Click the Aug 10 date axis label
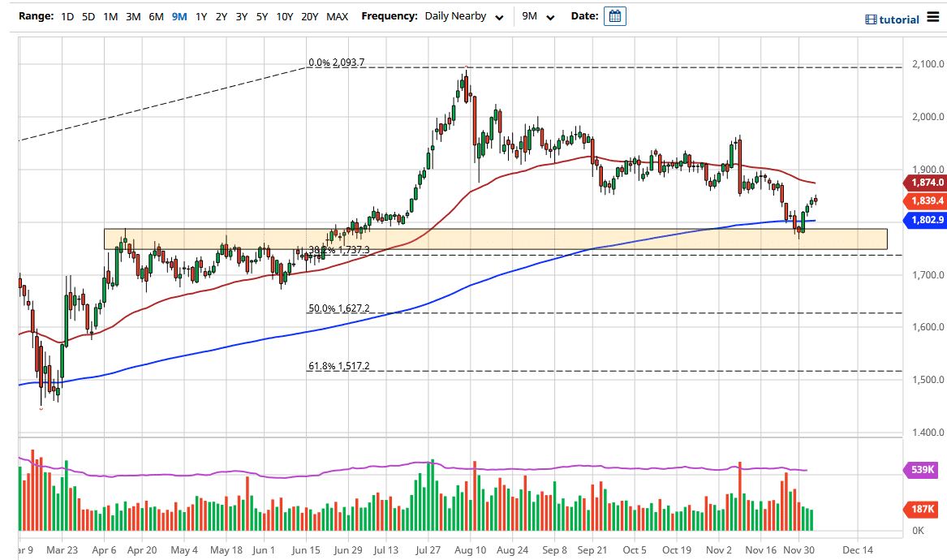Screen dimensions: 947x560 (471, 549)
